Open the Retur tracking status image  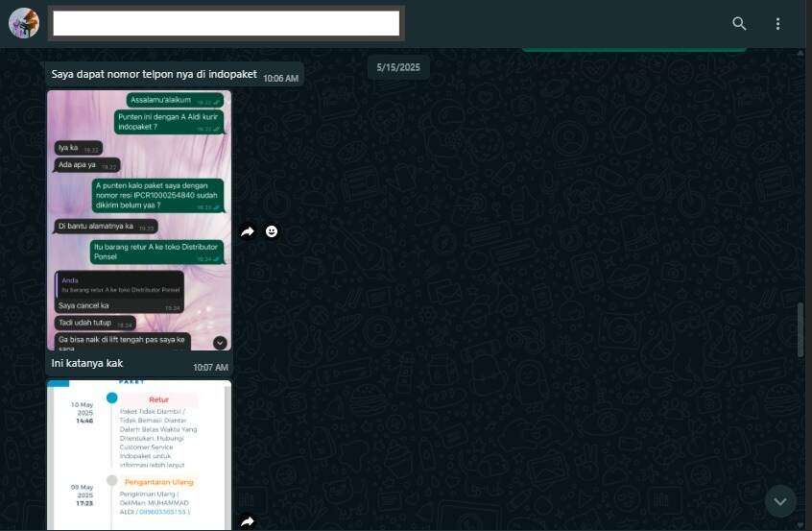coord(139,455)
